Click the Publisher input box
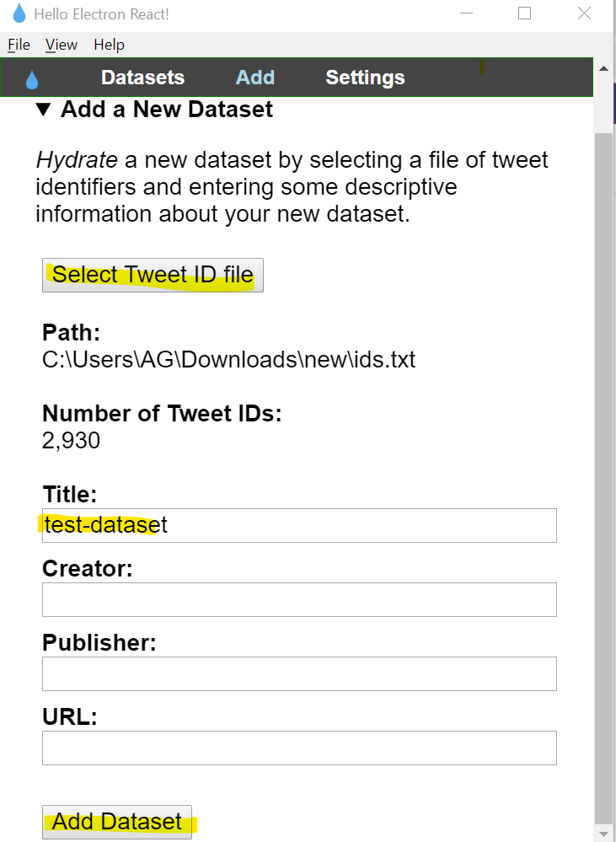 pos(299,673)
